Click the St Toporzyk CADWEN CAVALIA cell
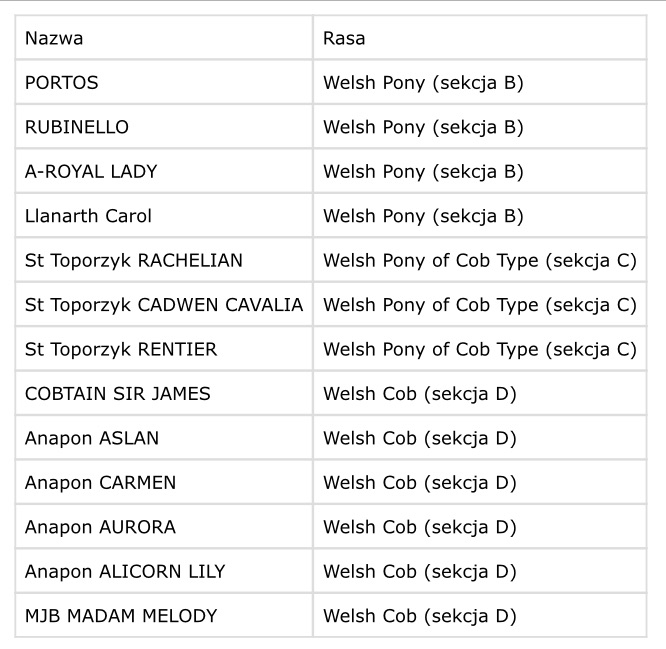 (164, 305)
